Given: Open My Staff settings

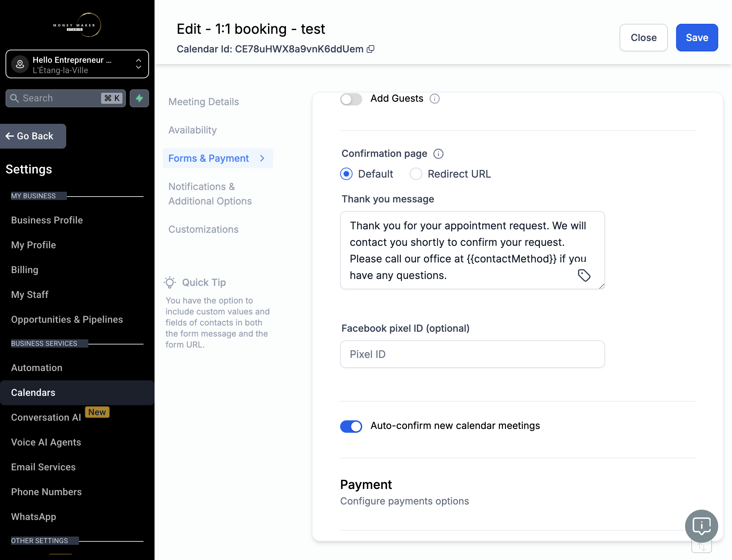Looking at the screenshot, I should (30, 294).
